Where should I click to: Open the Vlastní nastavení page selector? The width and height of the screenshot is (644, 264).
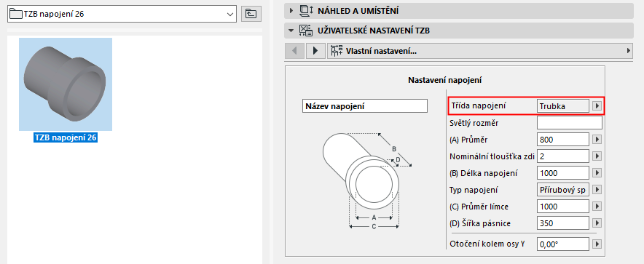(x=480, y=51)
